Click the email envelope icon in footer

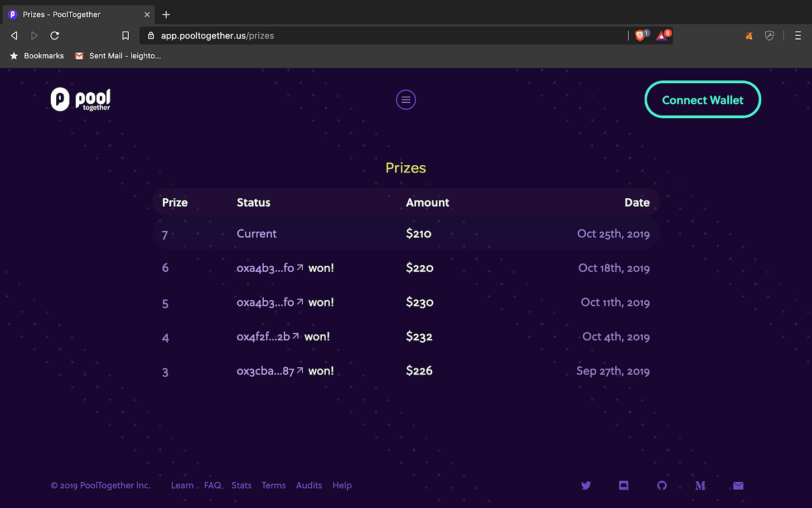[x=738, y=486]
